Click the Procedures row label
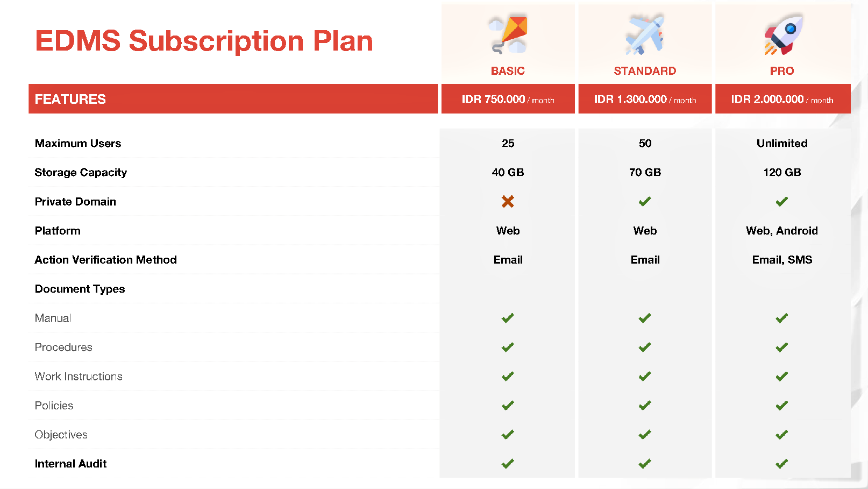This screenshot has width=868, height=489. point(63,347)
